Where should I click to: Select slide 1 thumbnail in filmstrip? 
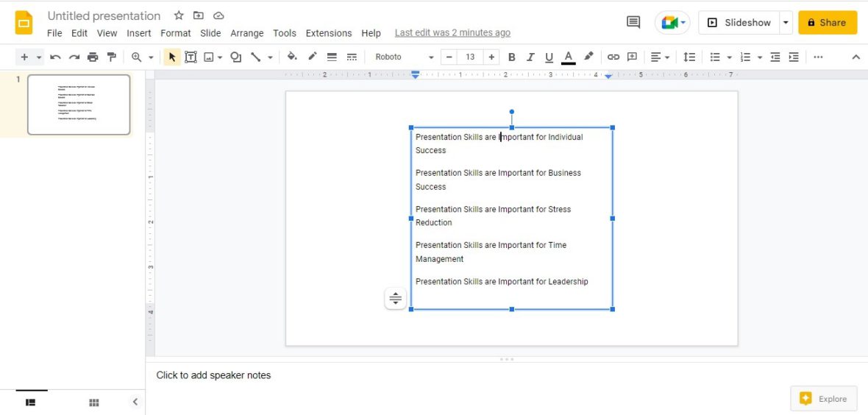(x=79, y=104)
